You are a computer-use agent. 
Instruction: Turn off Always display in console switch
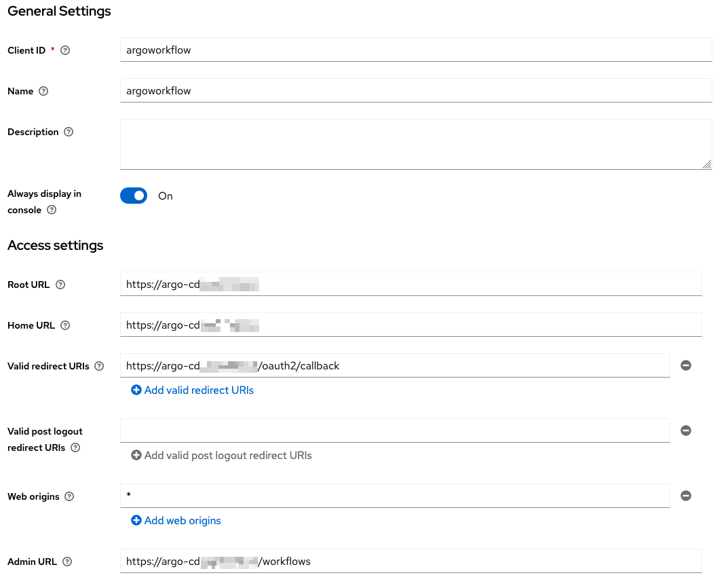(x=134, y=196)
